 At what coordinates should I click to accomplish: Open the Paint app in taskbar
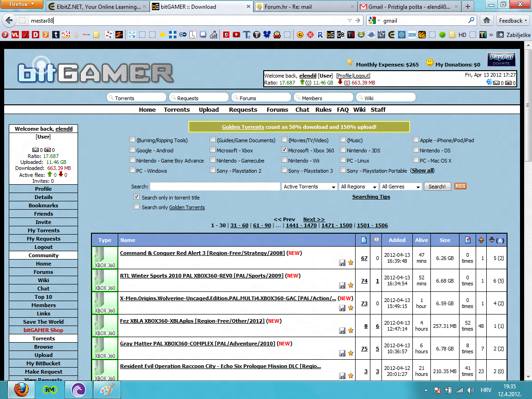click(x=107, y=390)
